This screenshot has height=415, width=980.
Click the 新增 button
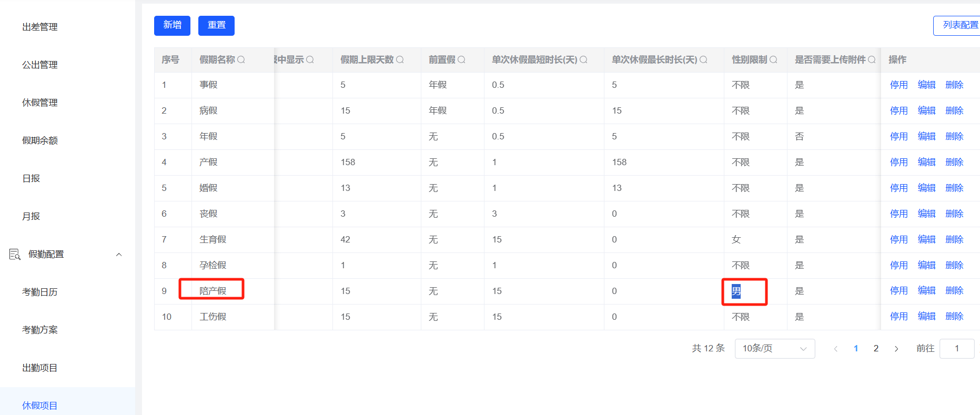(172, 25)
